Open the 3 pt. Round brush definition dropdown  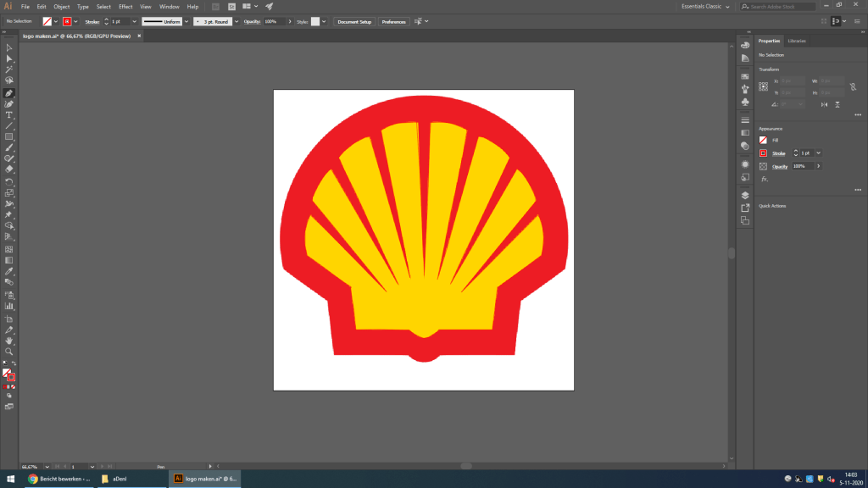(237, 21)
